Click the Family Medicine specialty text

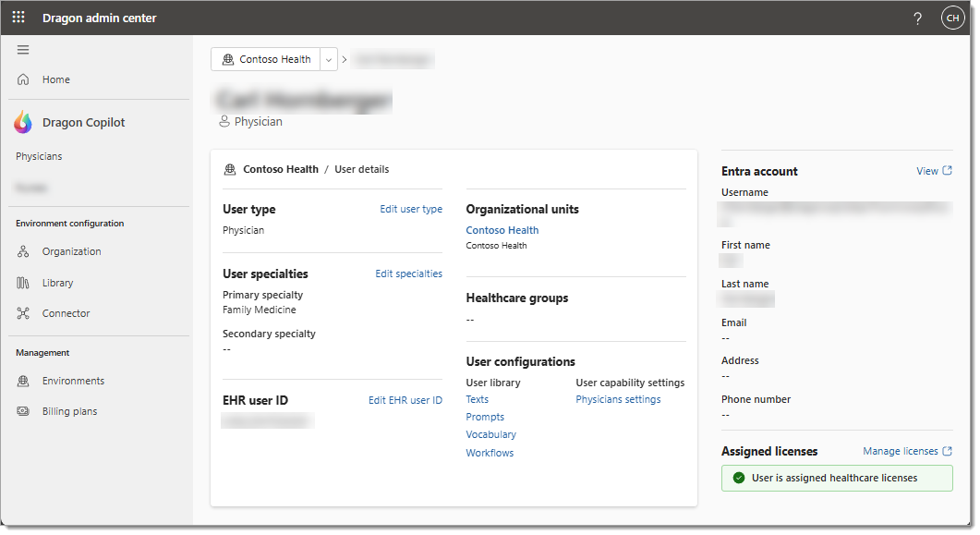point(260,310)
